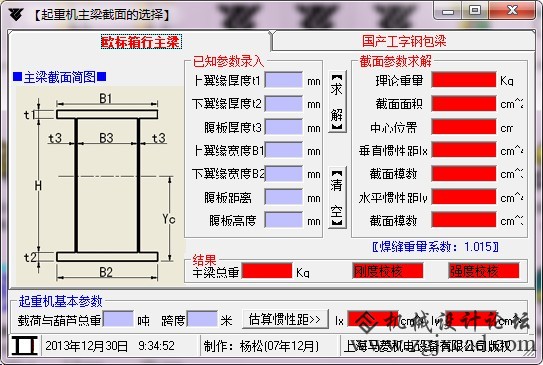Focus the 腹板厚度t3 input field
The image size is (543, 365).
284,127
